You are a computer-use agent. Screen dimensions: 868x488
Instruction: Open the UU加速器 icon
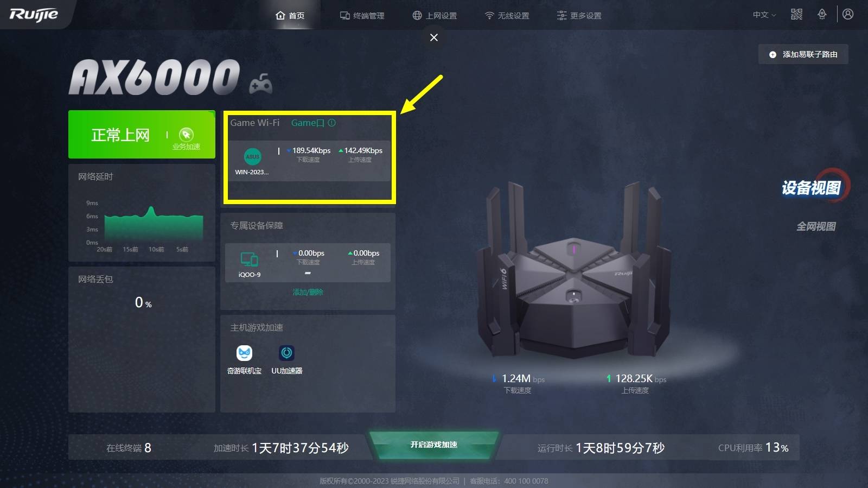pyautogui.click(x=286, y=353)
